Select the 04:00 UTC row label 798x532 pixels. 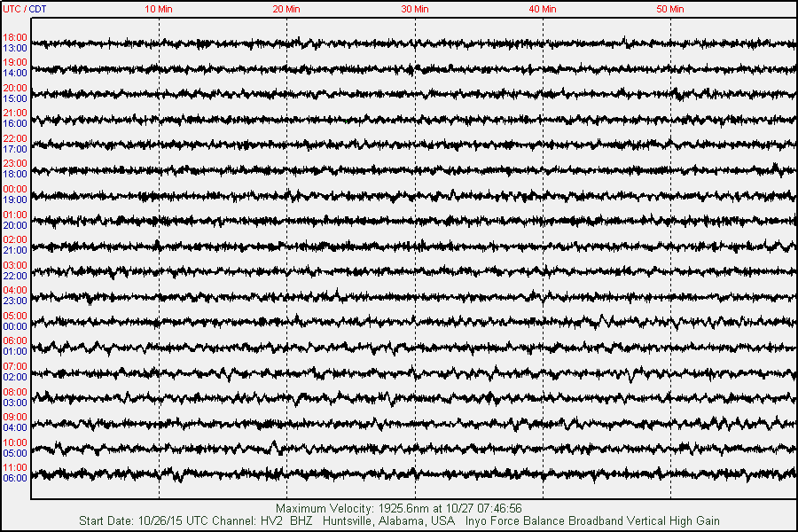coord(15,290)
